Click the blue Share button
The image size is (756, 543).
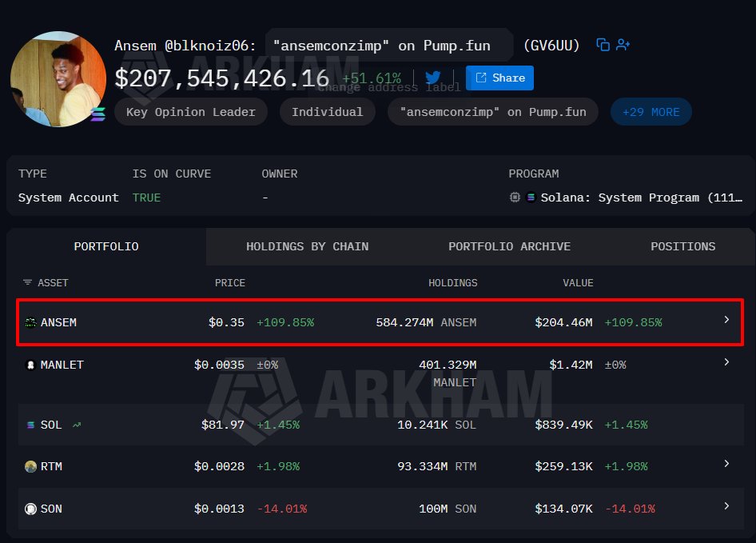[499, 78]
